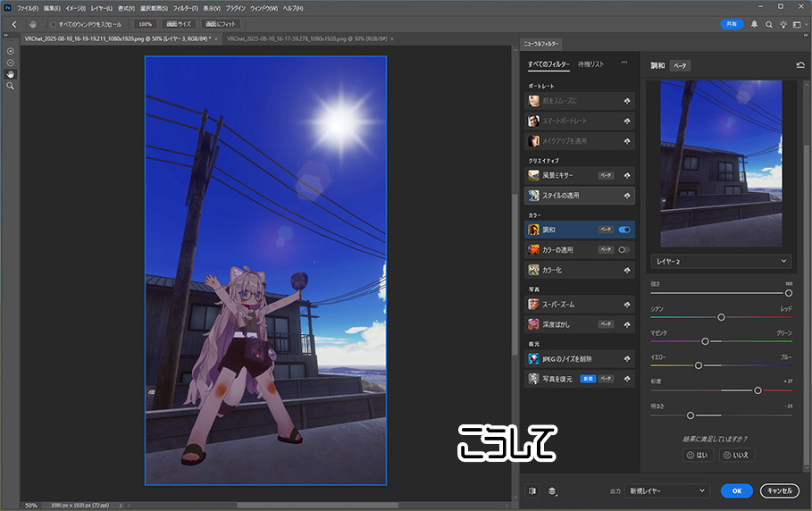Click the イエロー–ブルー slider handle
Screen dimensions: 812x511
tap(698, 365)
